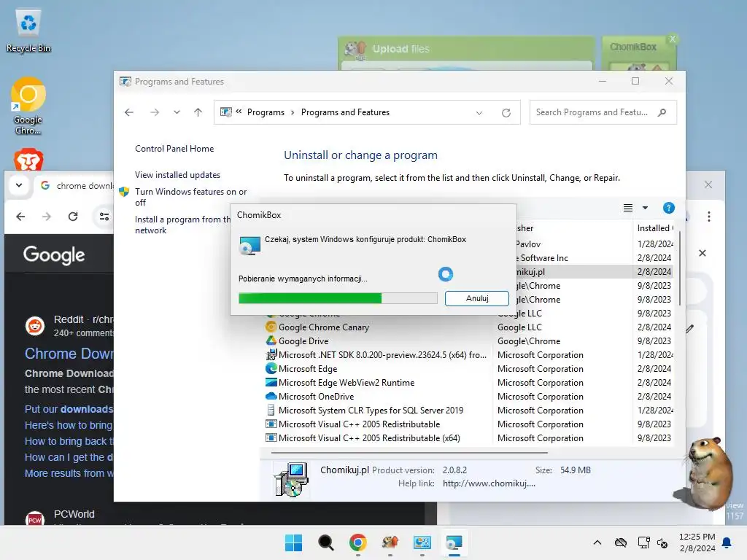The image size is (747, 560).
Task: Click Programs and Features breadcrumb
Action: pyautogui.click(x=345, y=112)
